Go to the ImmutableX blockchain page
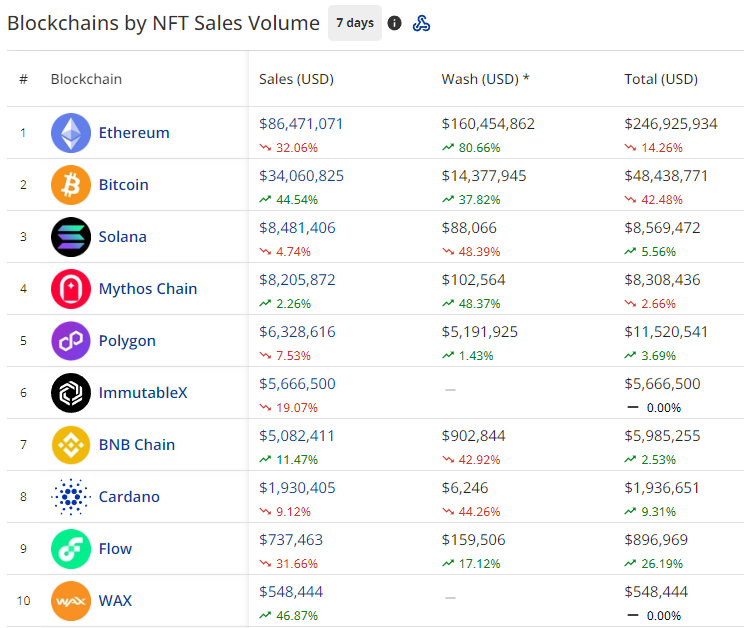Screen dimensions: 744x628 [143, 393]
